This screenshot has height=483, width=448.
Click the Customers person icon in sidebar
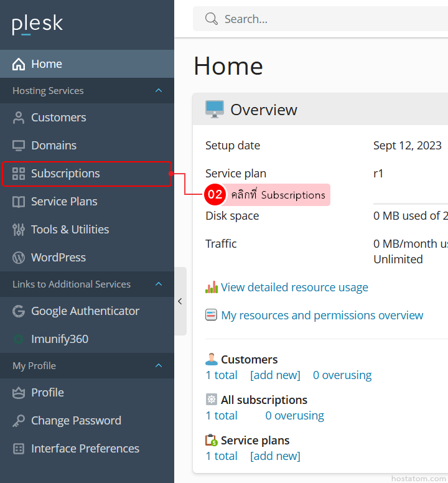tap(19, 118)
